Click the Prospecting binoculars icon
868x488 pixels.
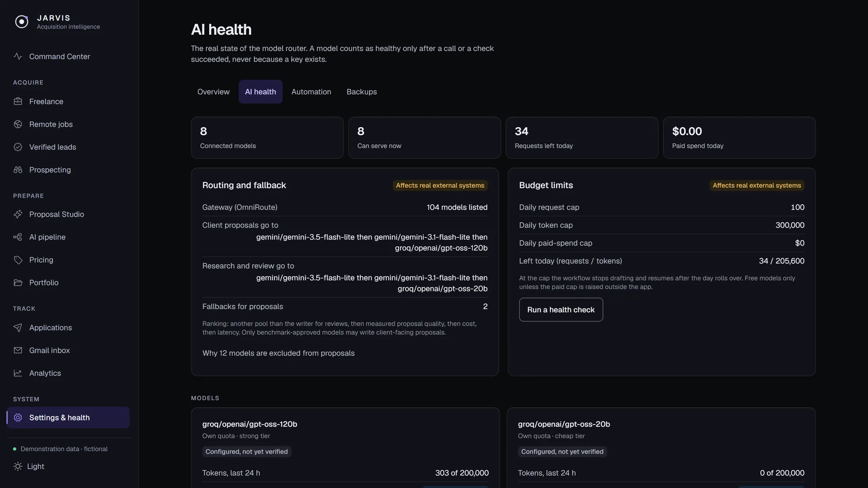(18, 170)
